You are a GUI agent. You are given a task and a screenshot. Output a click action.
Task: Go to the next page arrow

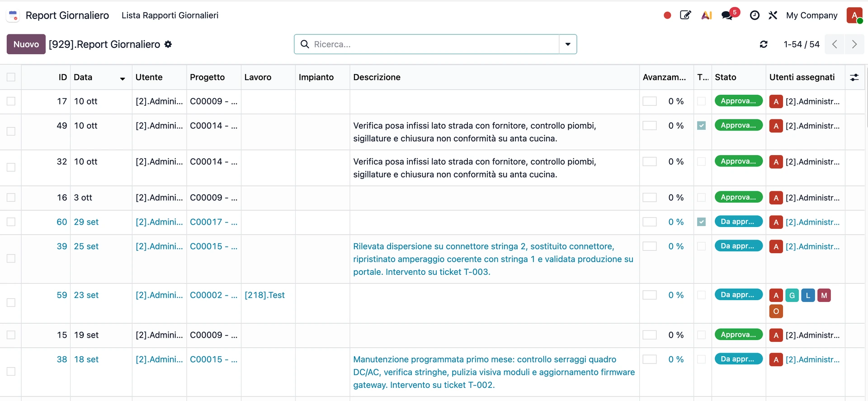pos(854,44)
